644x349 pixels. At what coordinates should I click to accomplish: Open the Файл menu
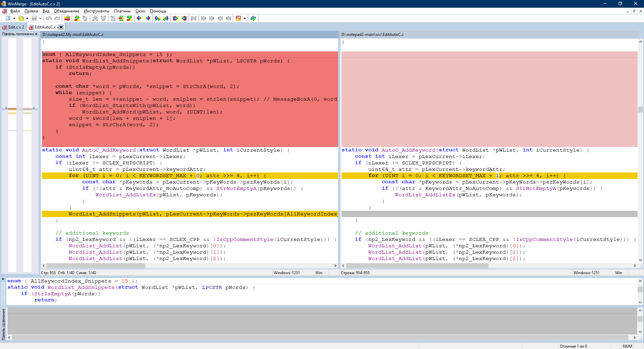15,11
